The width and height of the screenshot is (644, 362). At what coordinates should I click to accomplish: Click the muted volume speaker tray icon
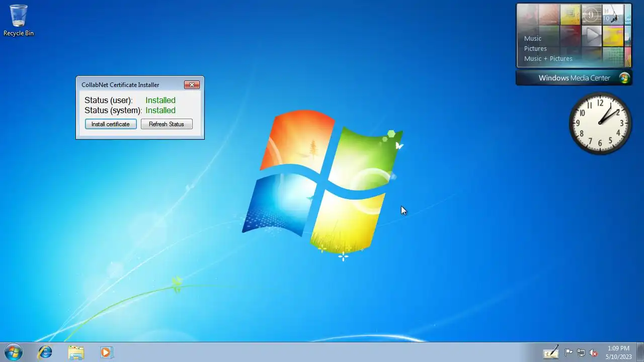[594, 352]
